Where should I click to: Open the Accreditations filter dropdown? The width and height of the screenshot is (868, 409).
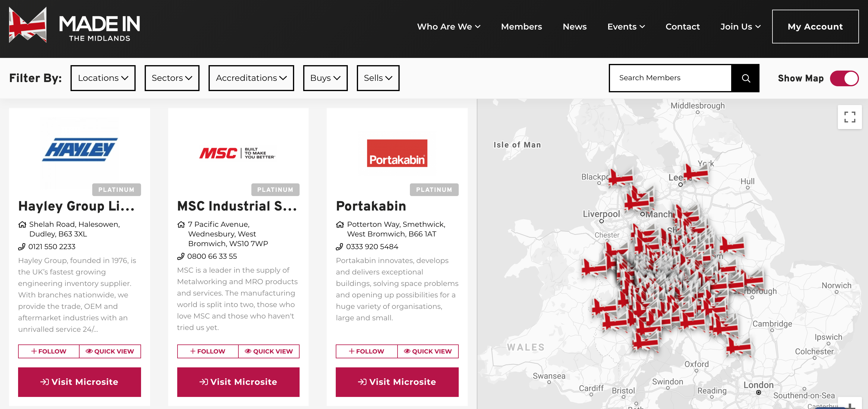[251, 78]
